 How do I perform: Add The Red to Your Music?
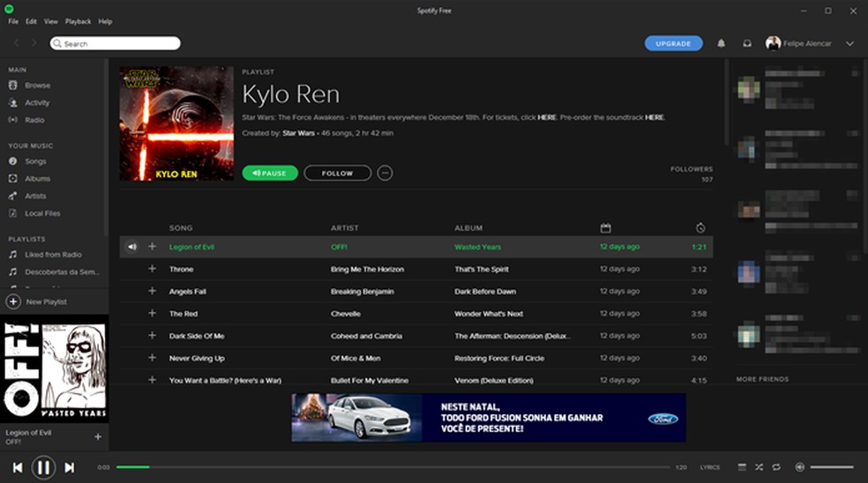tap(153, 313)
